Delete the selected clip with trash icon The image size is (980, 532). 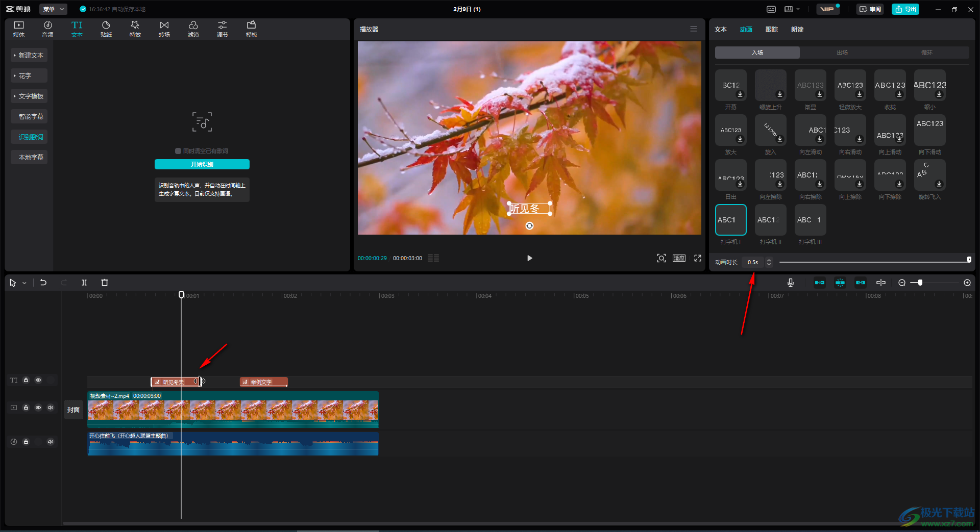point(105,283)
